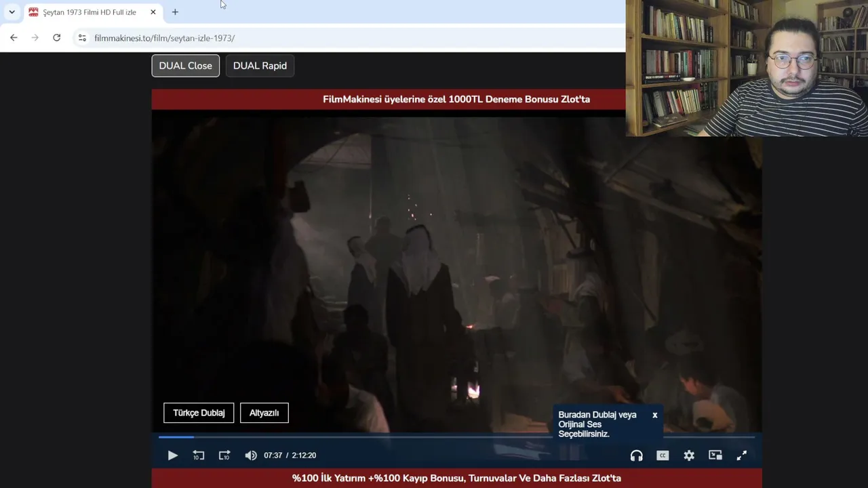Click the 07:37 elapsed time display
Screen dimensions: 868x488
click(x=273, y=455)
